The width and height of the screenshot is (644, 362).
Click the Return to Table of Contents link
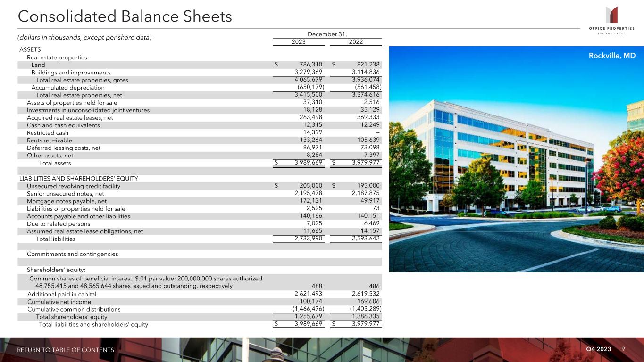(66, 350)
